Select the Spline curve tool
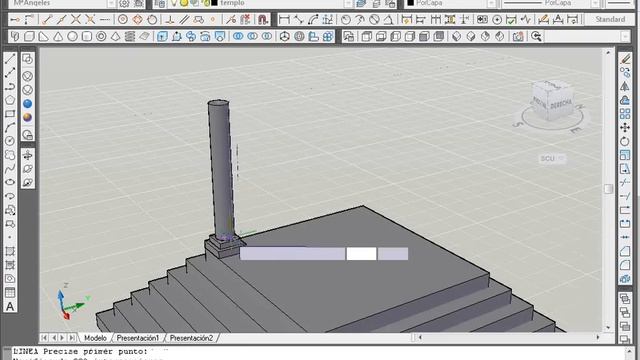The height and width of the screenshot is (360, 640). tap(10, 169)
